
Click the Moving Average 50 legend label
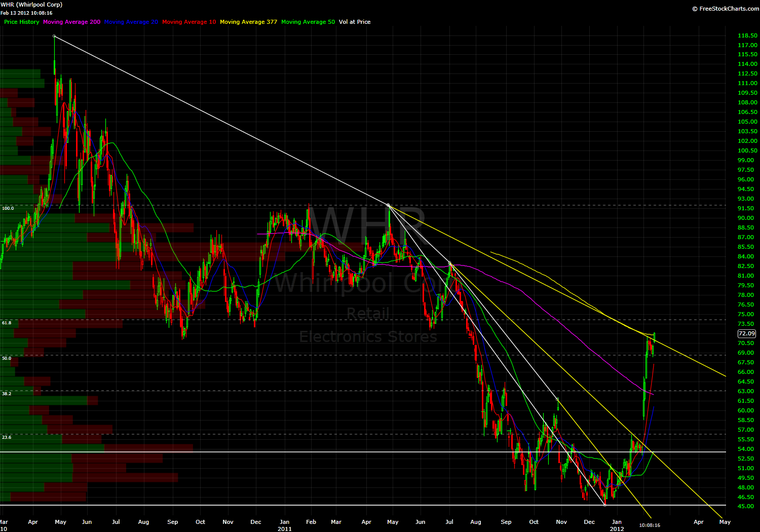308,22
